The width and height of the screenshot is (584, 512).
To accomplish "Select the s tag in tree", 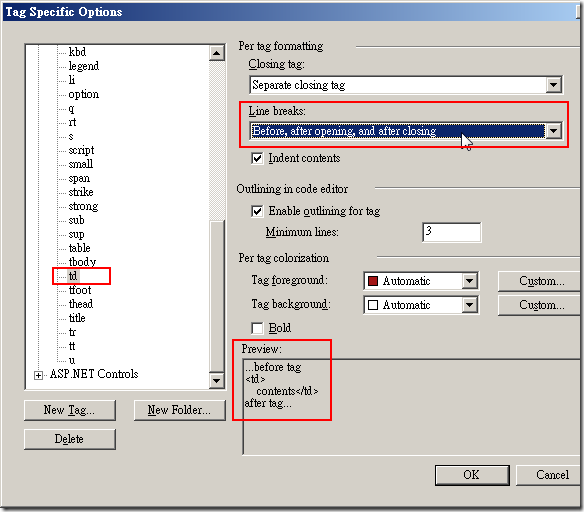I will tap(71, 136).
